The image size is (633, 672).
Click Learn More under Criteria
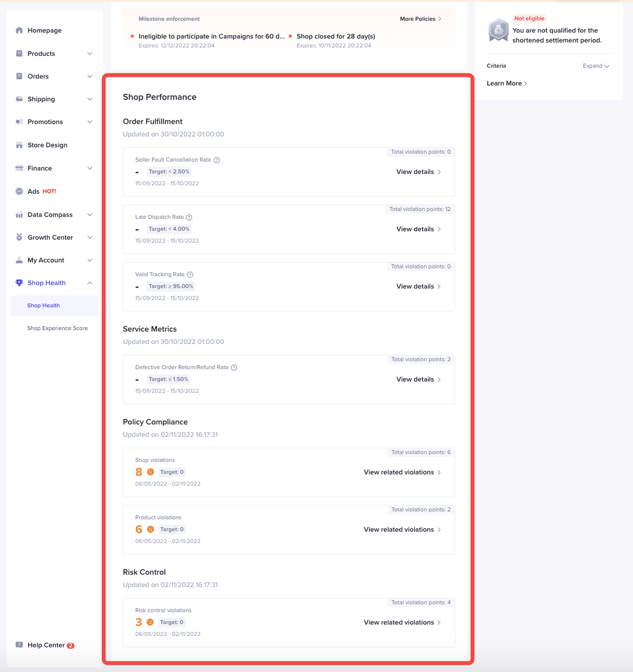[507, 83]
